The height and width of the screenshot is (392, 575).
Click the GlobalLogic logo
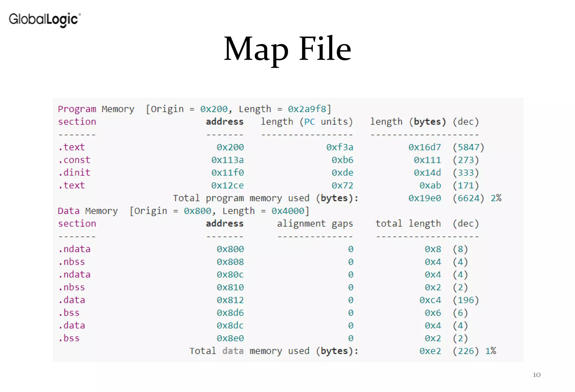pos(45,20)
